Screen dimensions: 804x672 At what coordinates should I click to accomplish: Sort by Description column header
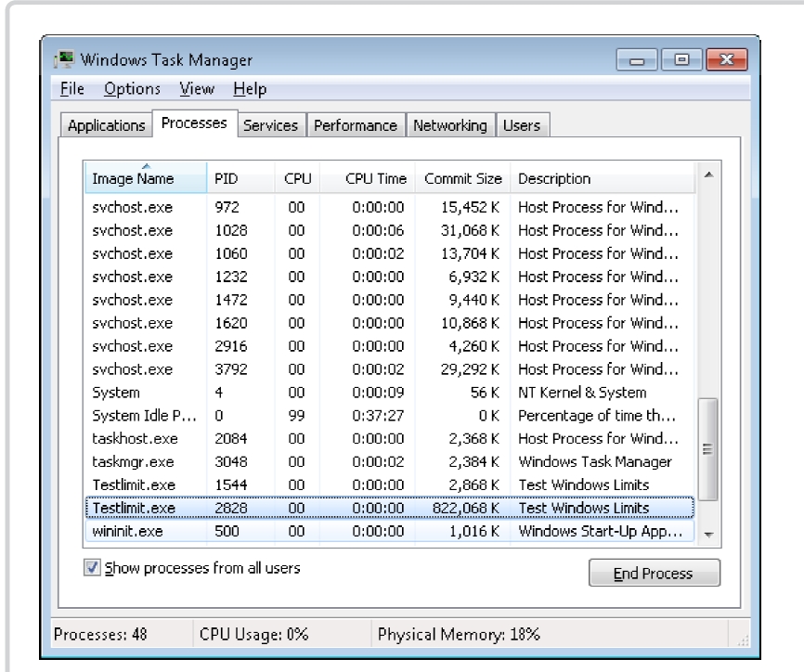(603, 178)
